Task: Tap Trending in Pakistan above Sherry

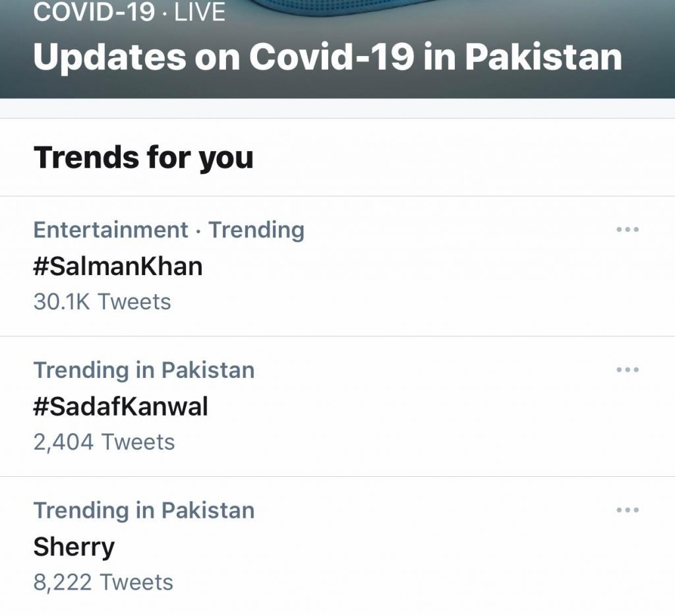Action: pos(144,510)
